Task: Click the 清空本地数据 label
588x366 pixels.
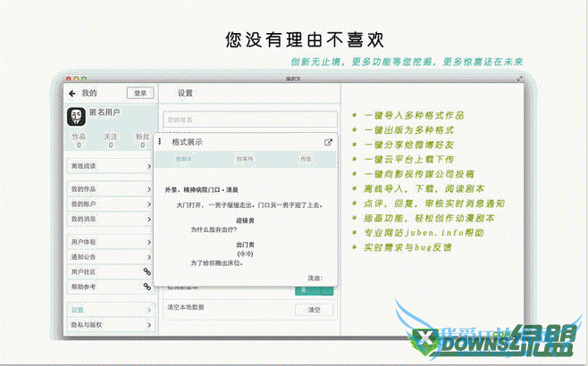Action: [186, 307]
